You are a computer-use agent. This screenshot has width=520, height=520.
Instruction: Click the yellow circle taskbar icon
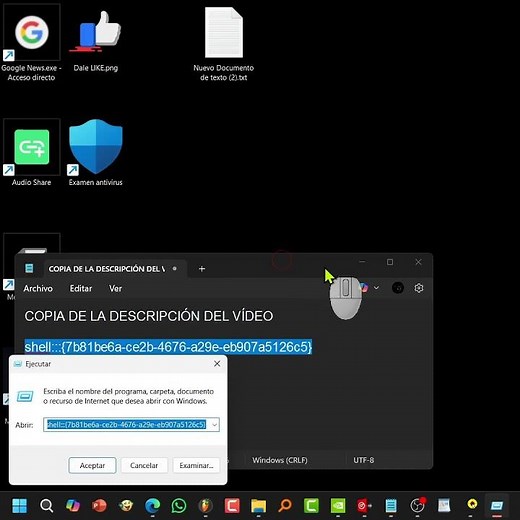click(472, 505)
